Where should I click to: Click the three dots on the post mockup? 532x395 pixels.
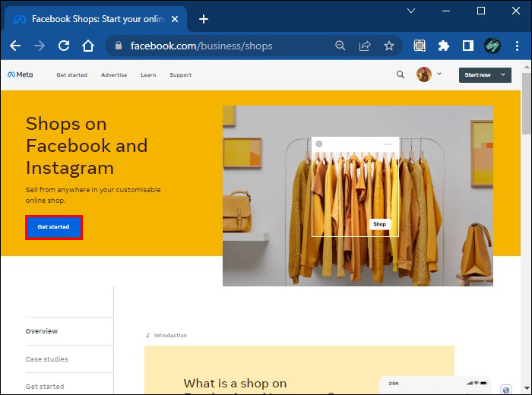pyautogui.click(x=387, y=144)
